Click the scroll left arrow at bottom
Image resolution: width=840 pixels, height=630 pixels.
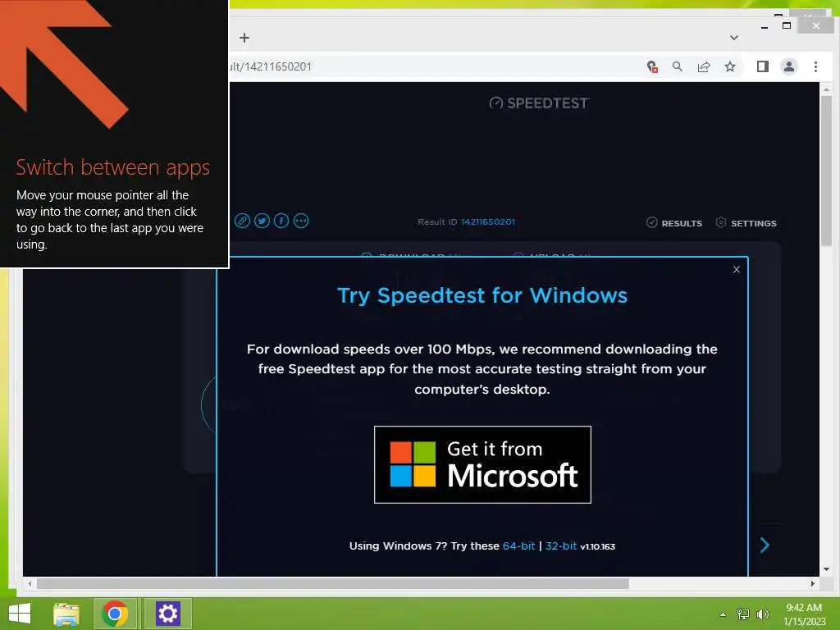[30, 583]
